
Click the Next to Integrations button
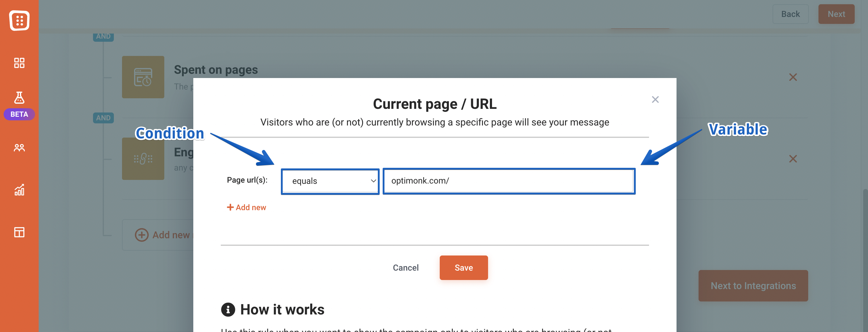753,285
